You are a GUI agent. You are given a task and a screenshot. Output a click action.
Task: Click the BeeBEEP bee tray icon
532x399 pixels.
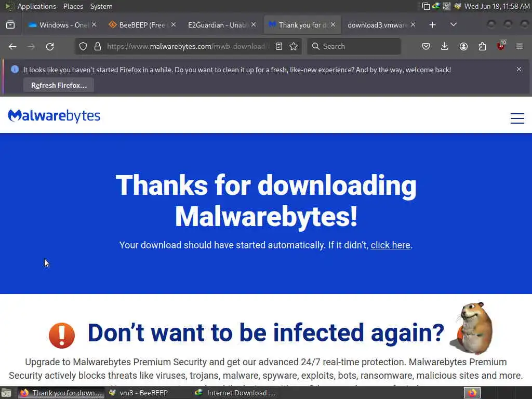point(457,6)
